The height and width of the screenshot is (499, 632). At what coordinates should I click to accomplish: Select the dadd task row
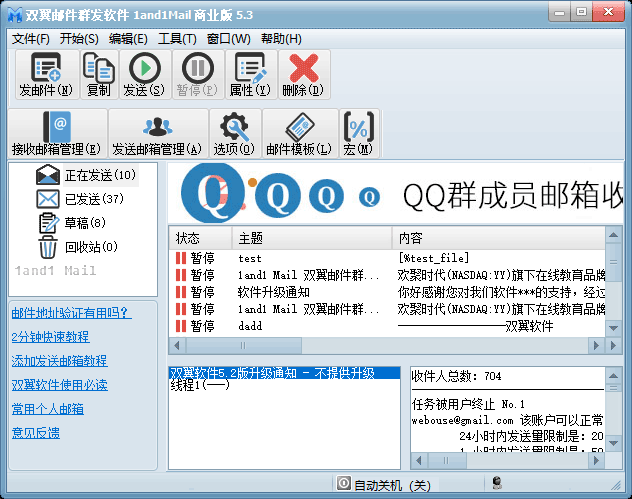tap(387, 326)
